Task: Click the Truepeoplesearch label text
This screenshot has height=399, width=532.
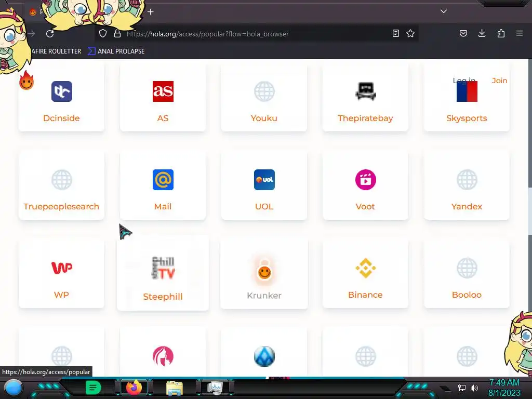Action: pyautogui.click(x=61, y=206)
